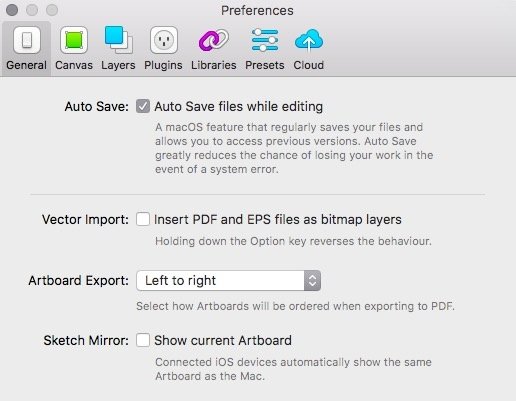The image size is (516, 401).
Task: Open the Cloud upload icon
Action: (x=309, y=40)
